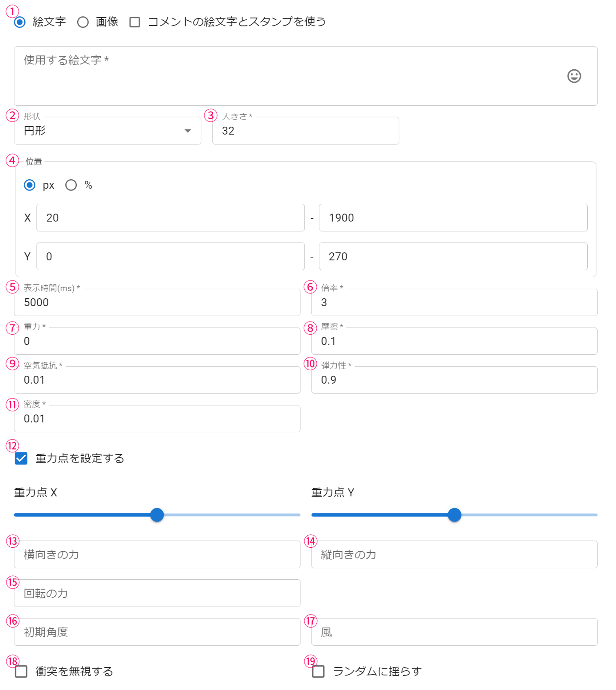Viewport: 616px width, 690px height.
Task: Click the 回転の力 input field
Action: [x=157, y=593]
